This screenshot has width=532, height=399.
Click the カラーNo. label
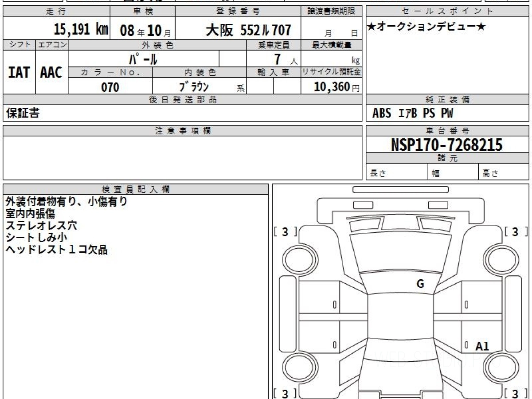tap(110, 72)
